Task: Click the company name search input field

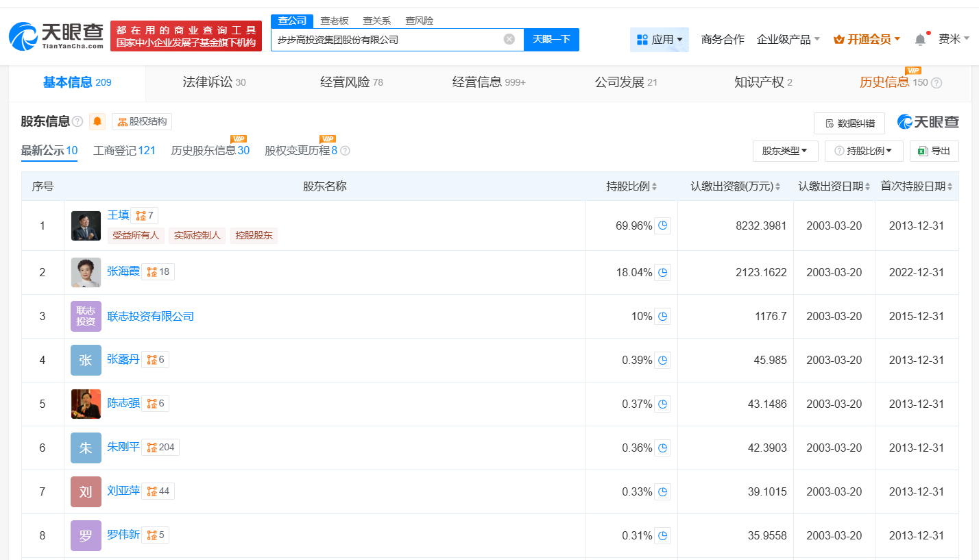Action: pos(387,40)
